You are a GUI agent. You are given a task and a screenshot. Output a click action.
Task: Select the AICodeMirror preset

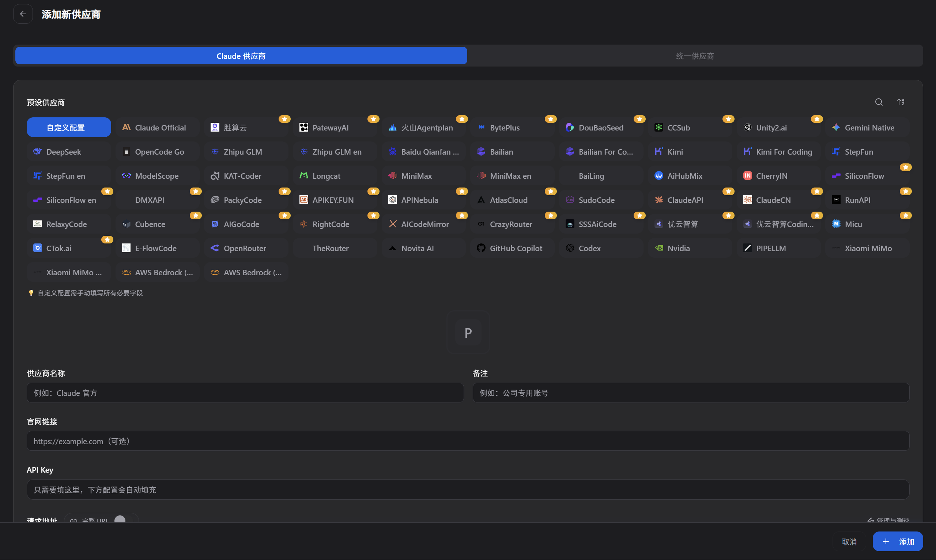tap(424, 224)
